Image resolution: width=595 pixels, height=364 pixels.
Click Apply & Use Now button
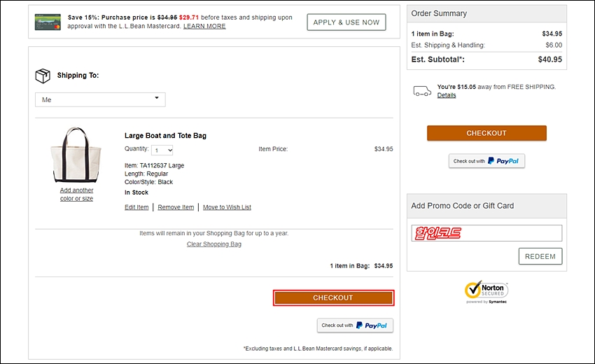(x=346, y=22)
